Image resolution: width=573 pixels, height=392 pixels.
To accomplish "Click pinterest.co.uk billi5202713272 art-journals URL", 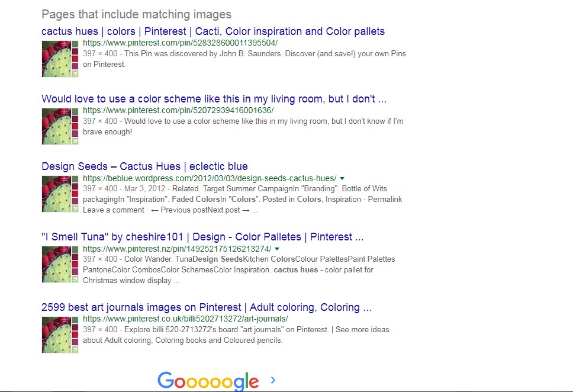I will (x=185, y=319).
